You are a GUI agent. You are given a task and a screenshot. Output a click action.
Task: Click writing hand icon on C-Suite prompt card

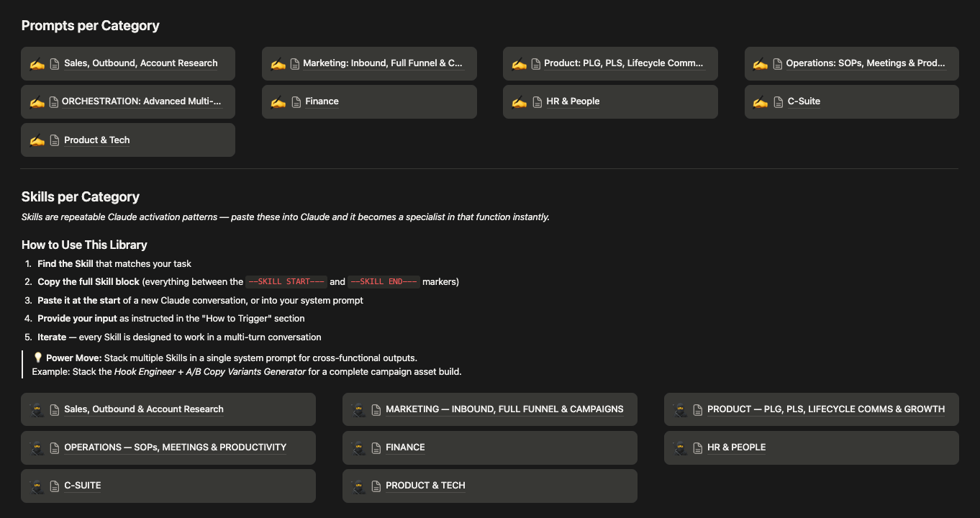[x=761, y=101]
